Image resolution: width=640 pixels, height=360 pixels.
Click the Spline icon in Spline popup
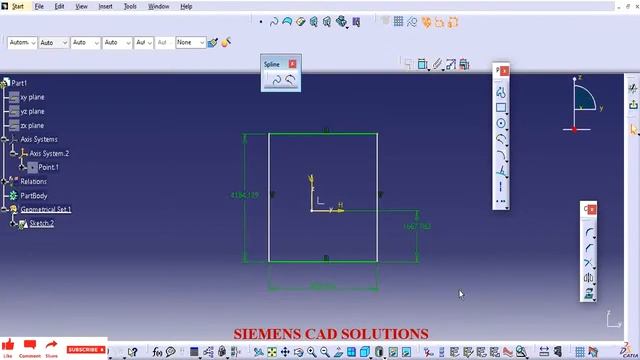coord(276,80)
